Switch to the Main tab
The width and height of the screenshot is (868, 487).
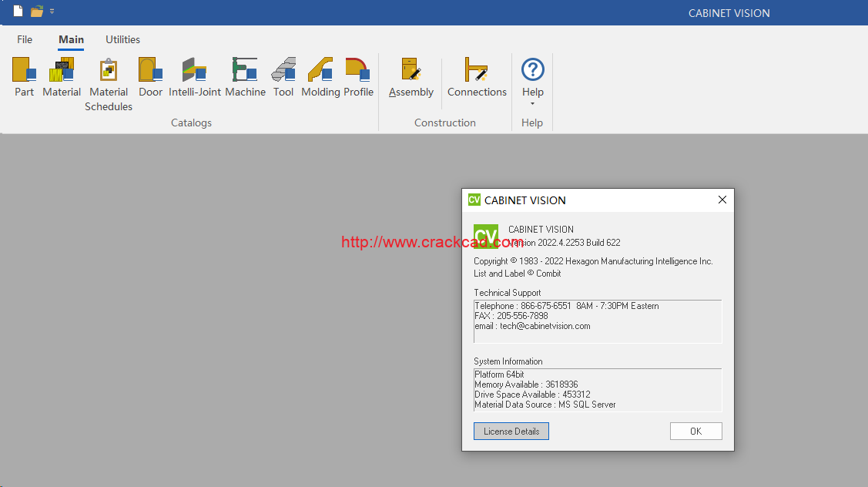pos(72,39)
